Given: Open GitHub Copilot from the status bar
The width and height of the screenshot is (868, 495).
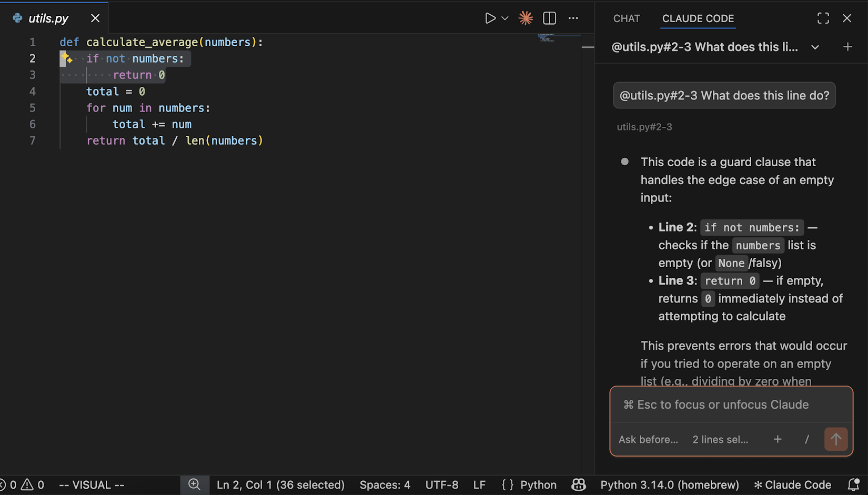Looking at the screenshot, I should (x=579, y=484).
